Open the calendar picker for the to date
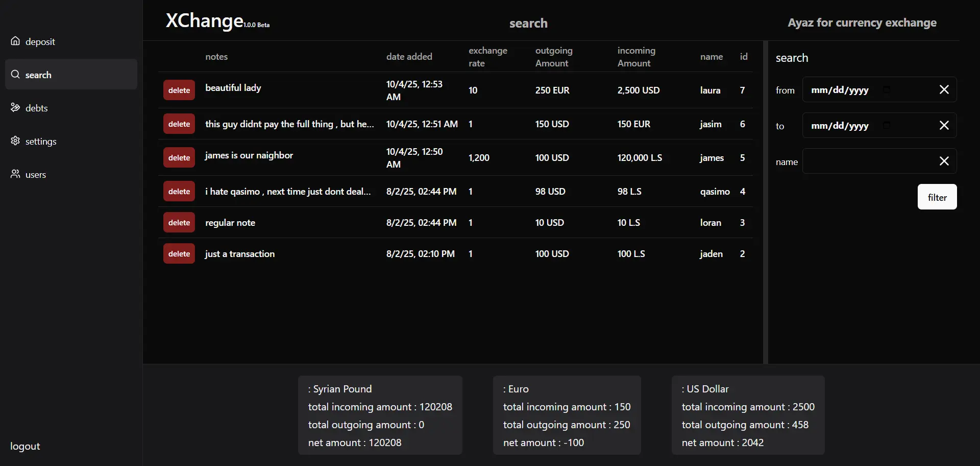 (887, 125)
